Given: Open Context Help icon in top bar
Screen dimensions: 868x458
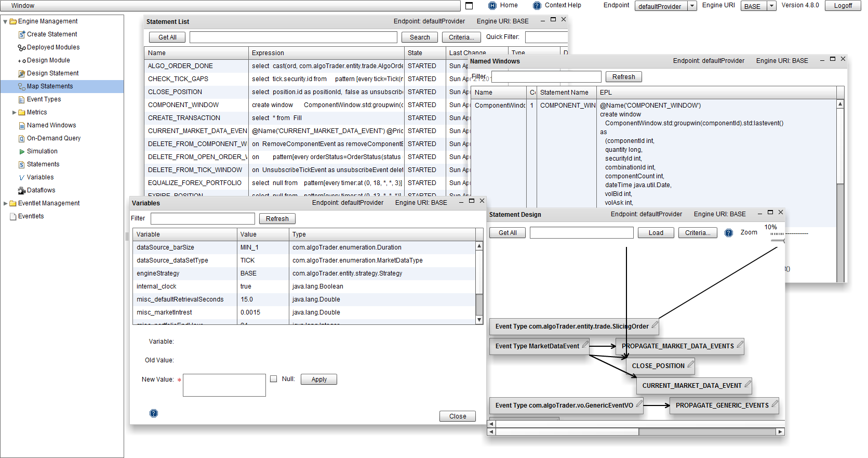Looking at the screenshot, I should tap(537, 6).
